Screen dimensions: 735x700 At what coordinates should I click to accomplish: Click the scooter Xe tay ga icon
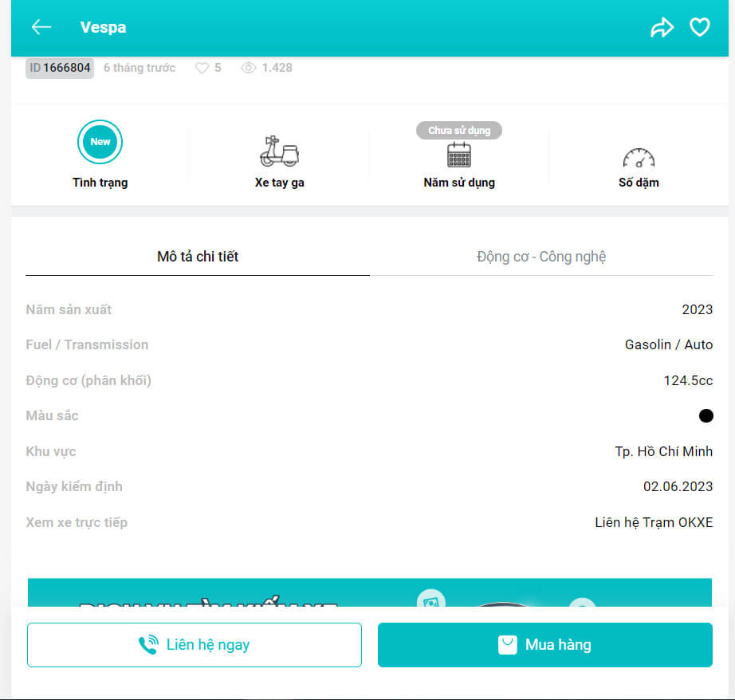pyautogui.click(x=279, y=151)
